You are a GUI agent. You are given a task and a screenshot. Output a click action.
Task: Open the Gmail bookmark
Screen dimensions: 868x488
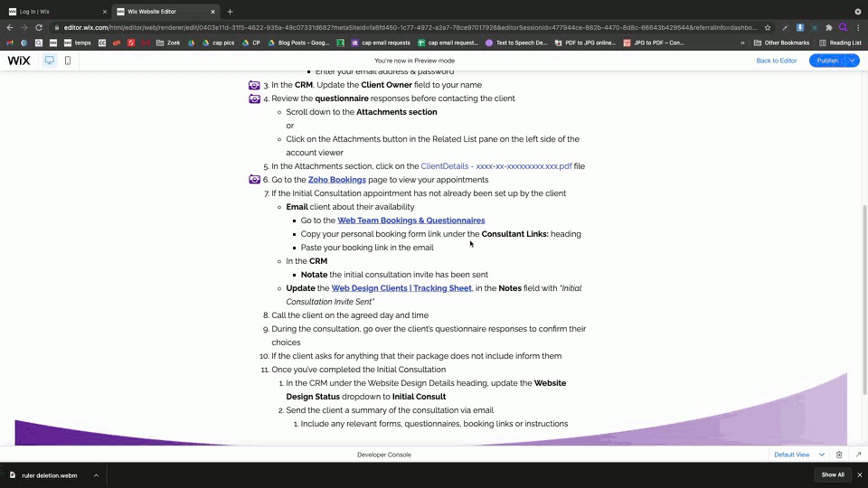(9, 42)
